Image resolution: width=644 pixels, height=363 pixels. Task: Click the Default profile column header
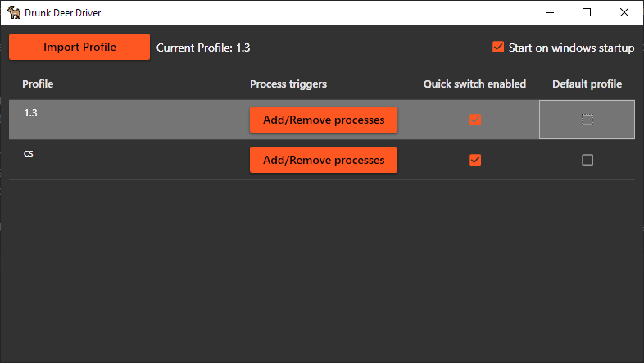click(587, 84)
